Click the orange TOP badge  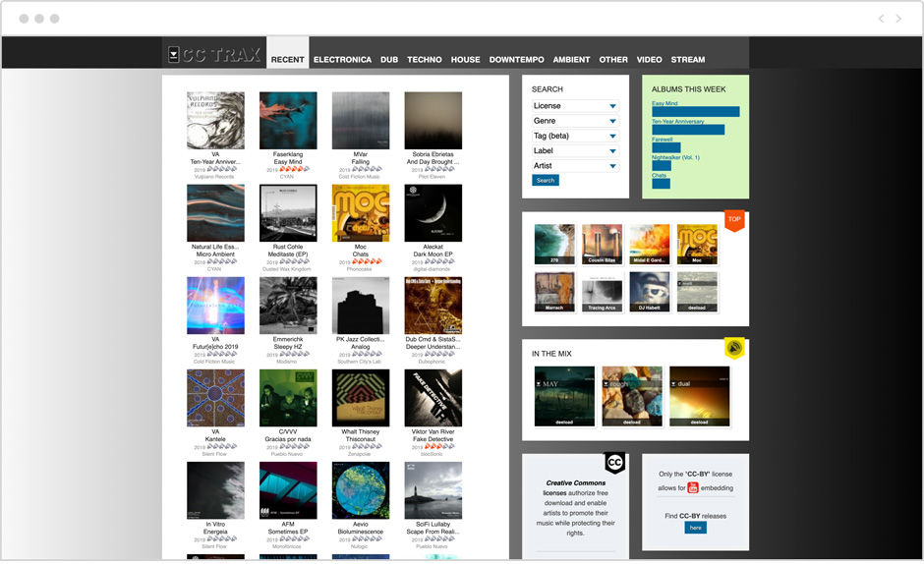point(734,220)
